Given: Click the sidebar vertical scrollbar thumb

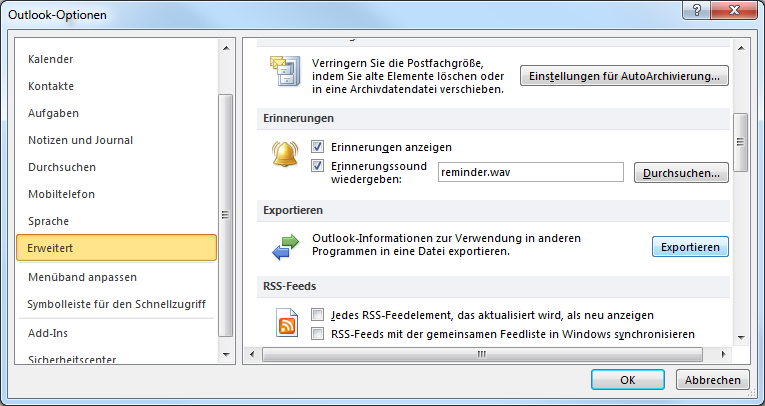Looking at the screenshot, I should pyautogui.click(x=226, y=215).
